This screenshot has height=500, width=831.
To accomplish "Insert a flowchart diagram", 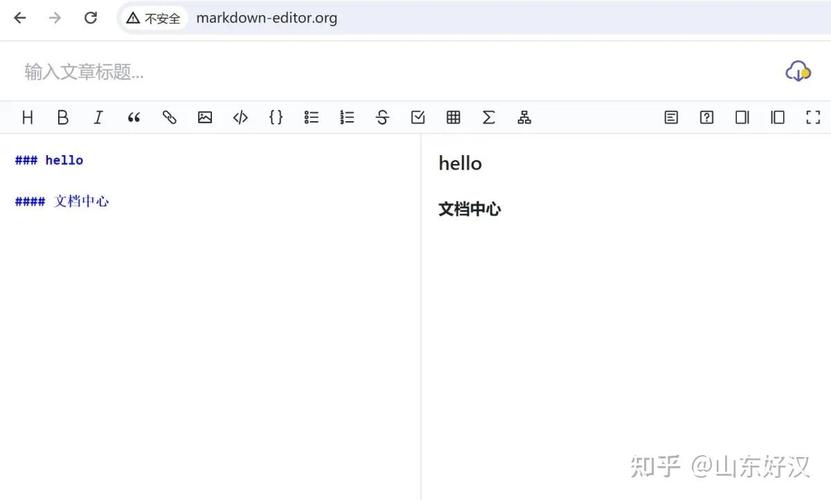I will tap(524, 117).
